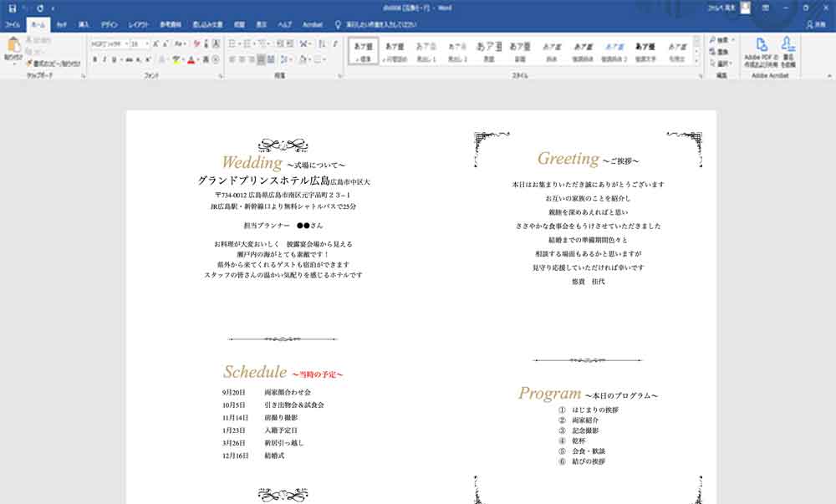Image resolution: width=836 pixels, height=504 pixels.
Task: Select the text highlight color tool
Action: 176,59
